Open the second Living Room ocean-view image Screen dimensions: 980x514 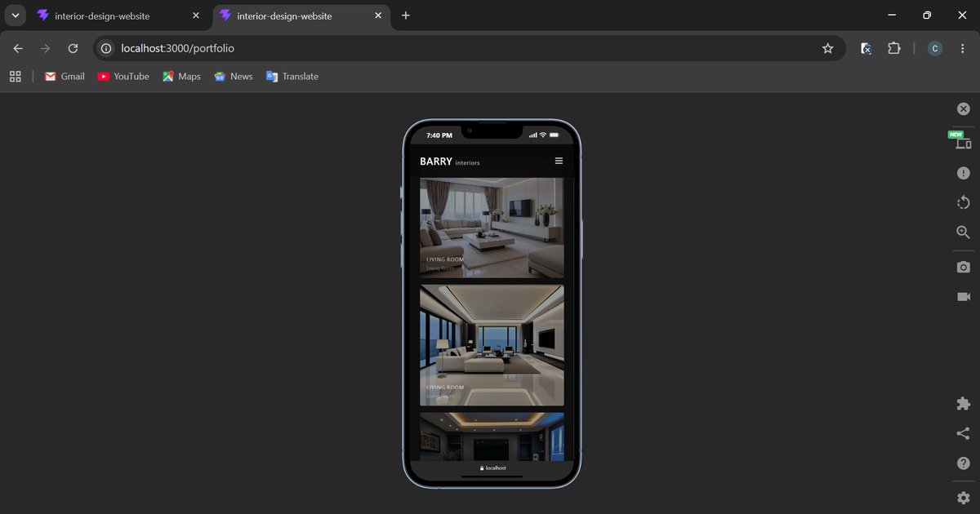(x=492, y=345)
